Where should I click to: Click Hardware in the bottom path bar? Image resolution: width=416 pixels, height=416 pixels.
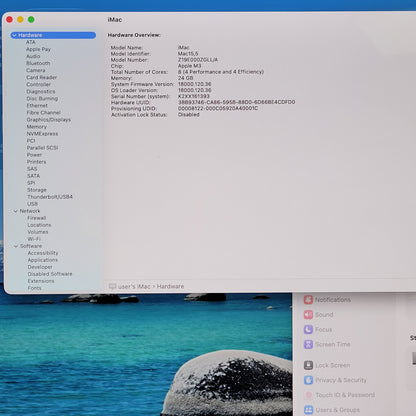170,286
